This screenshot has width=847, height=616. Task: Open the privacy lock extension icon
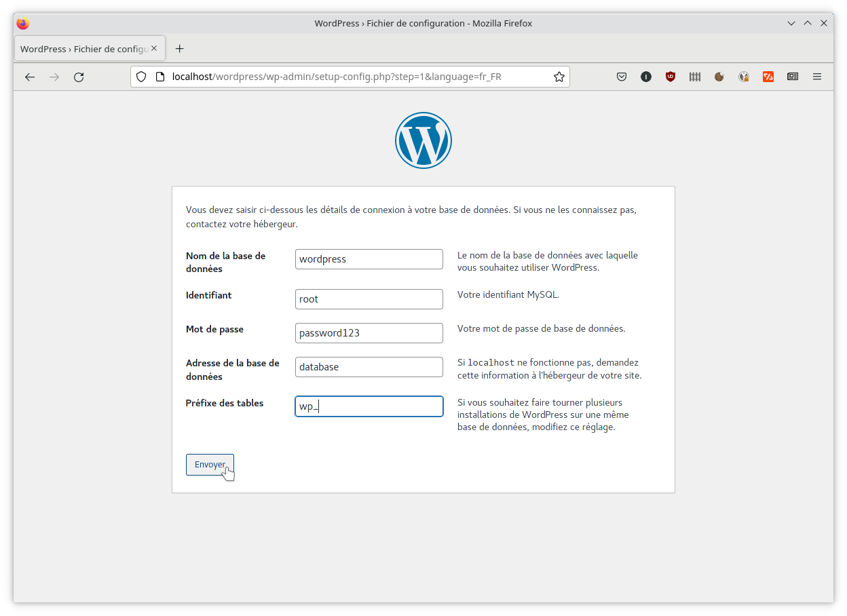pyautogui.click(x=744, y=77)
